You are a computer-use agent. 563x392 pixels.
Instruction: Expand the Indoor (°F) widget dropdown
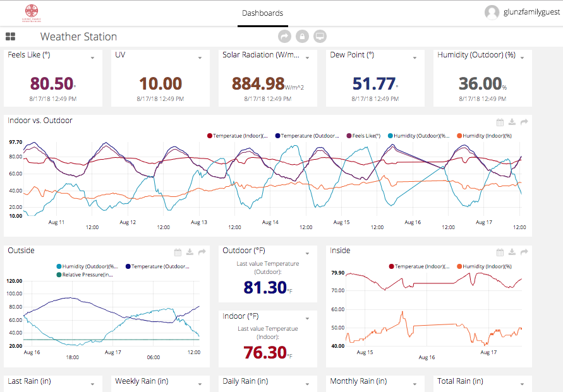pos(308,319)
